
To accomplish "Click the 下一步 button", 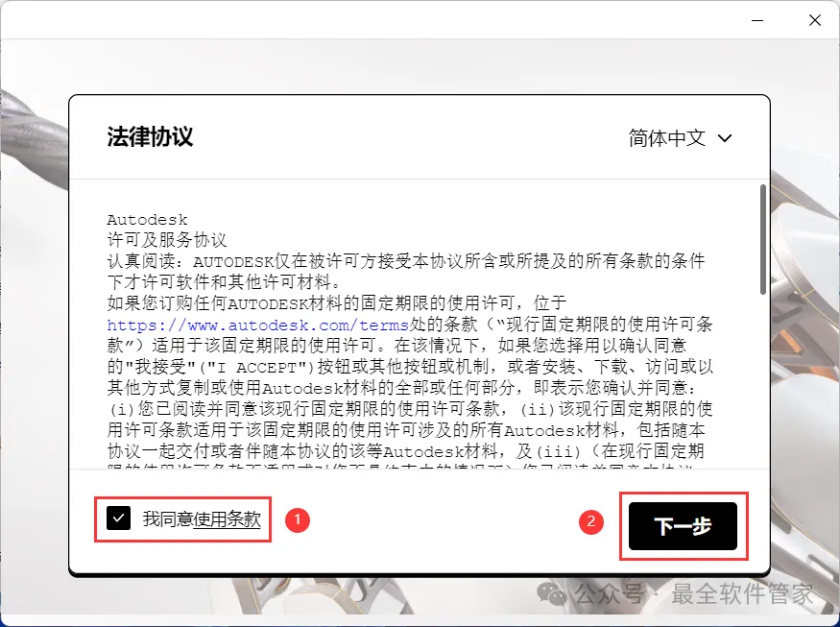I will 683,526.
